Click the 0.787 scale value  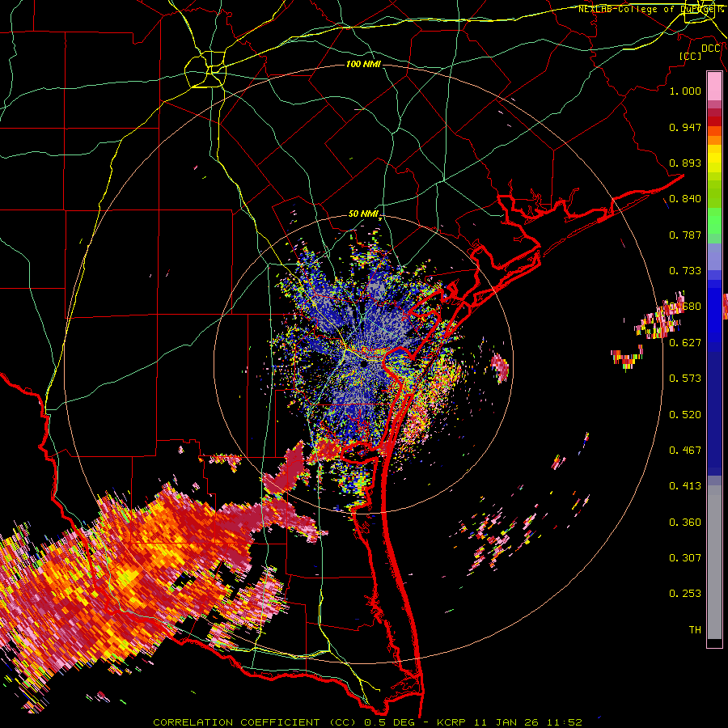(685, 235)
